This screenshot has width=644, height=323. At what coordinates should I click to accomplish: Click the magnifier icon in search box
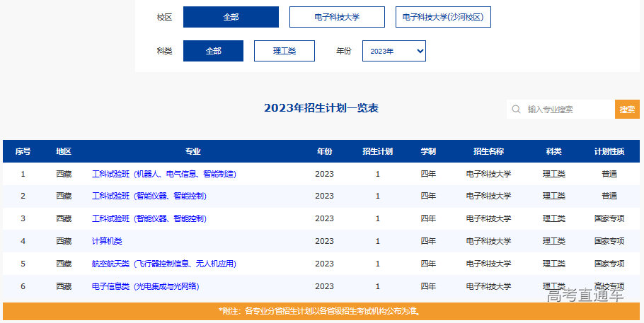516,110
